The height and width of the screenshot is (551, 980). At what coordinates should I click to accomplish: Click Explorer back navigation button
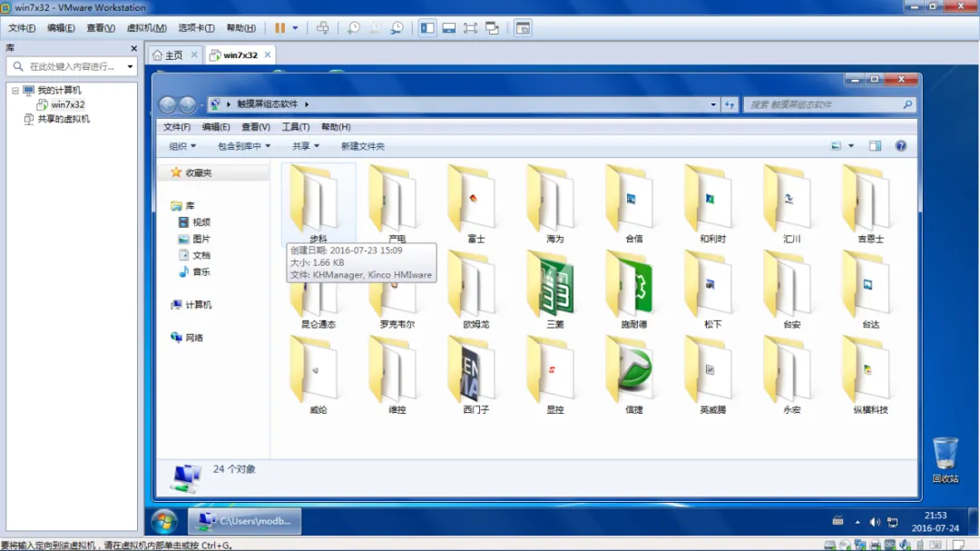coord(167,104)
